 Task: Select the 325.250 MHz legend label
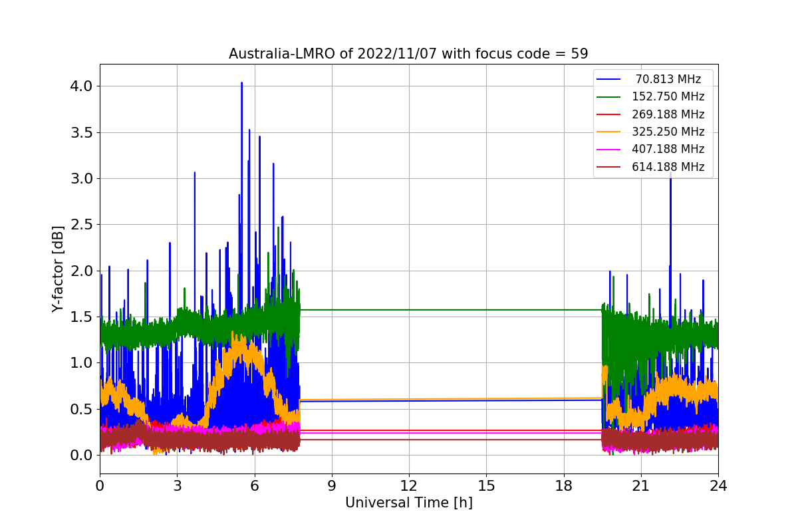coord(668,132)
